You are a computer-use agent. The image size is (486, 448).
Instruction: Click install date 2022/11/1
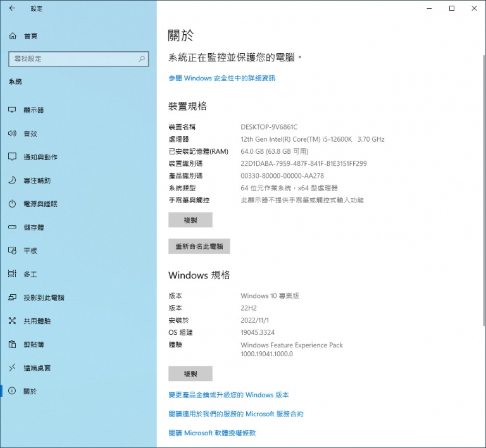coord(255,320)
